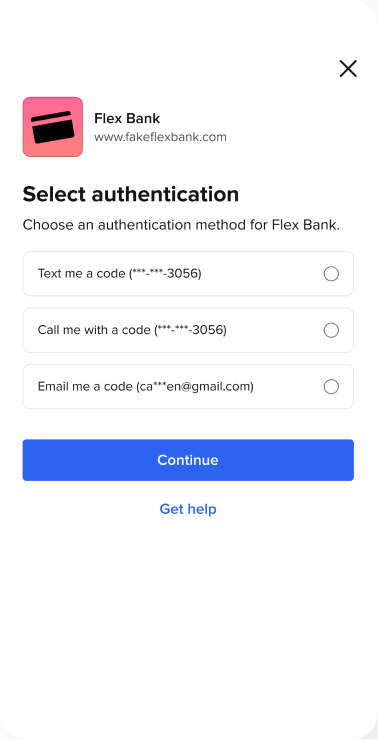
Task: Select the Email me a code radio circle
Action: 331,387
